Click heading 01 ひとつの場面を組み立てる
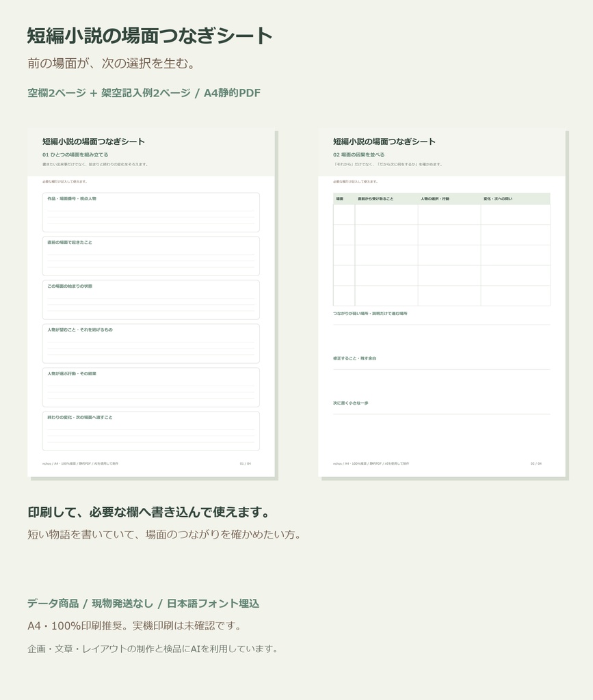The width and height of the screenshot is (593, 700). (75, 155)
